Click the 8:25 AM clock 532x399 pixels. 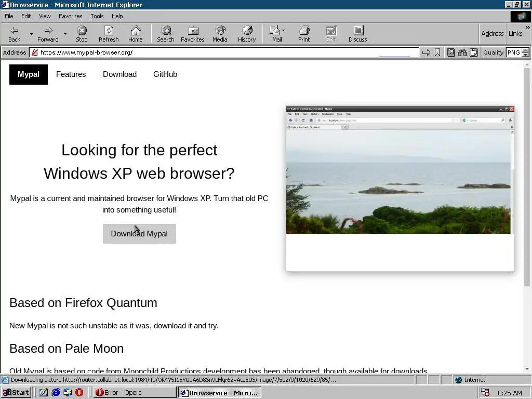[x=510, y=393]
